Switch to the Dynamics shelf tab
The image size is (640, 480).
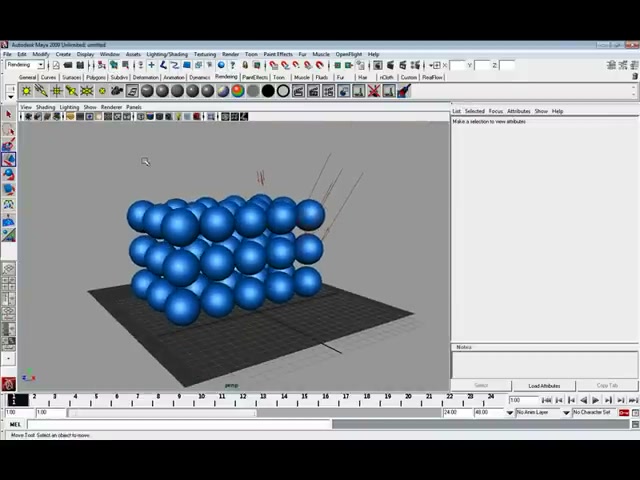click(x=200, y=77)
